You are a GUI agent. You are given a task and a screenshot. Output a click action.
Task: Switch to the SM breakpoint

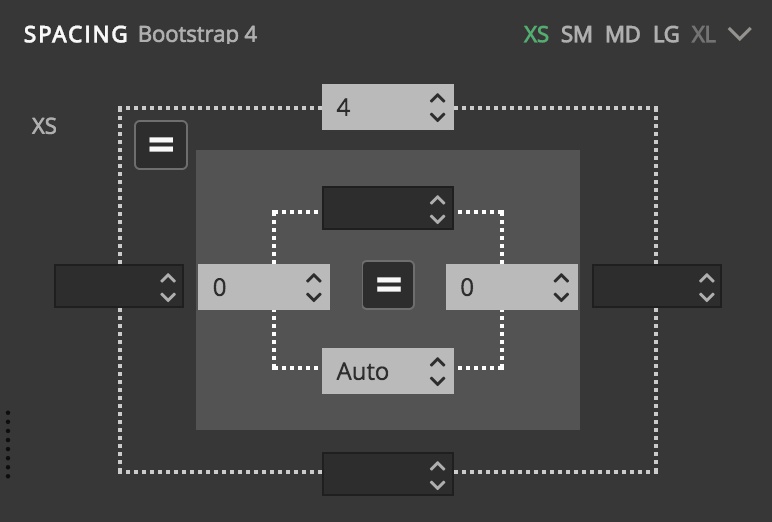576,34
